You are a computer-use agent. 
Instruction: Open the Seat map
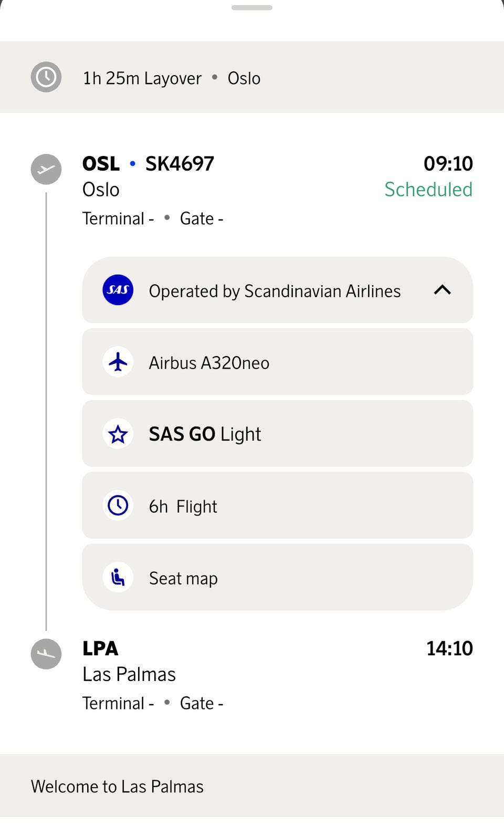tap(278, 577)
